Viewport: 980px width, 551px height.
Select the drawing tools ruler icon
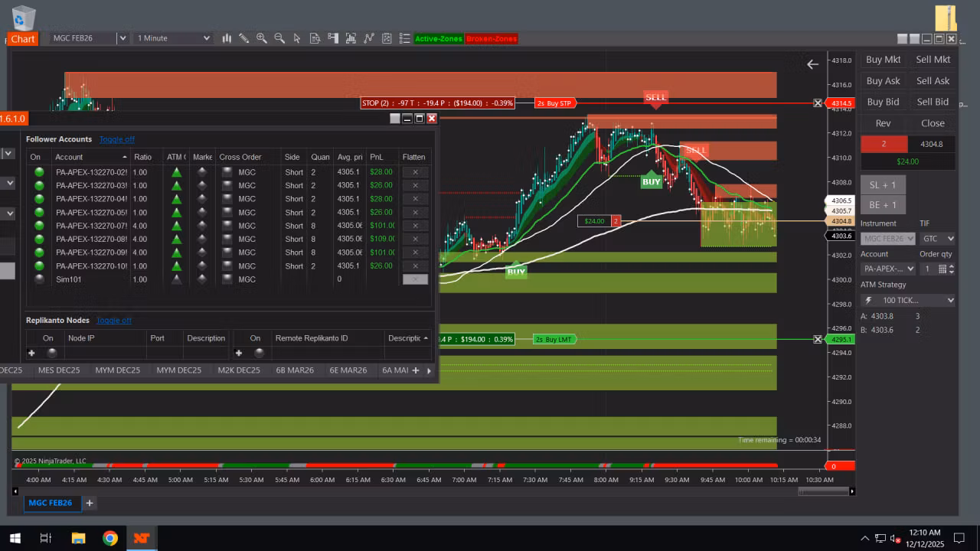[x=243, y=38]
